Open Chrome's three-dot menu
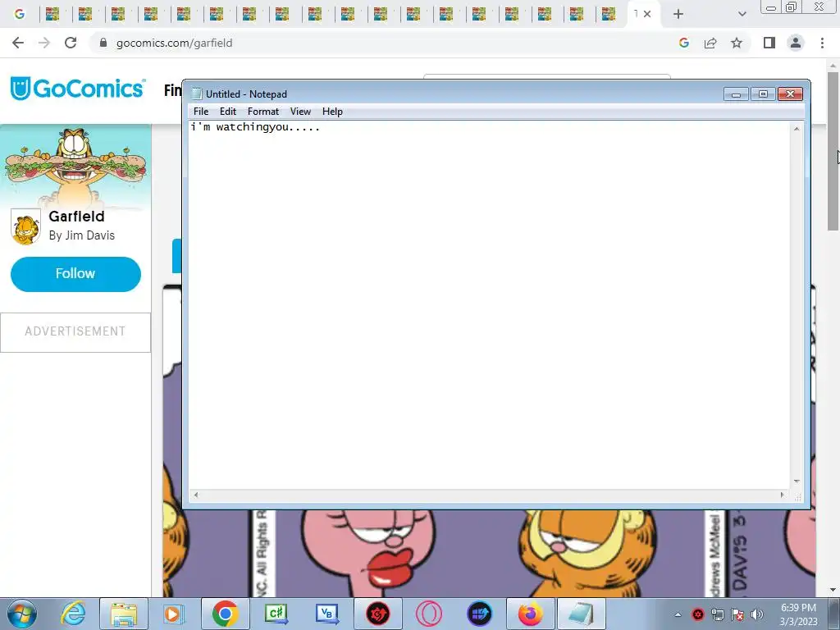This screenshot has width=840, height=630. click(x=822, y=43)
